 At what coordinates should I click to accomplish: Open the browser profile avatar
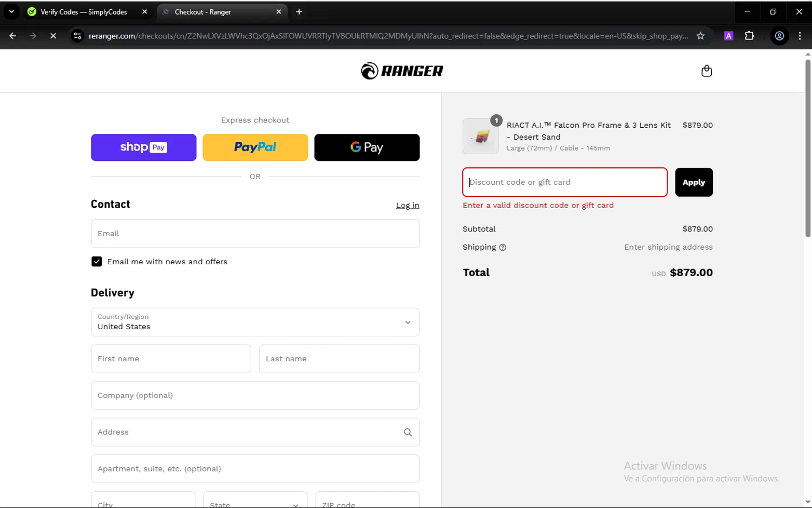(x=780, y=36)
